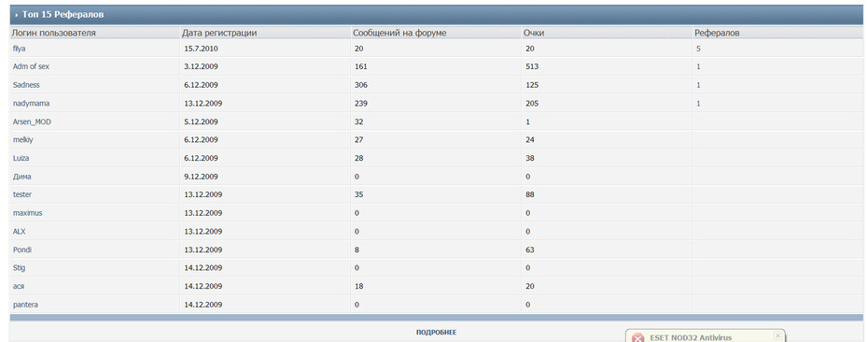The width and height of the screenshot is (868, 342).
Task: Select the date 9.12.2009
Action: (201, 177)
